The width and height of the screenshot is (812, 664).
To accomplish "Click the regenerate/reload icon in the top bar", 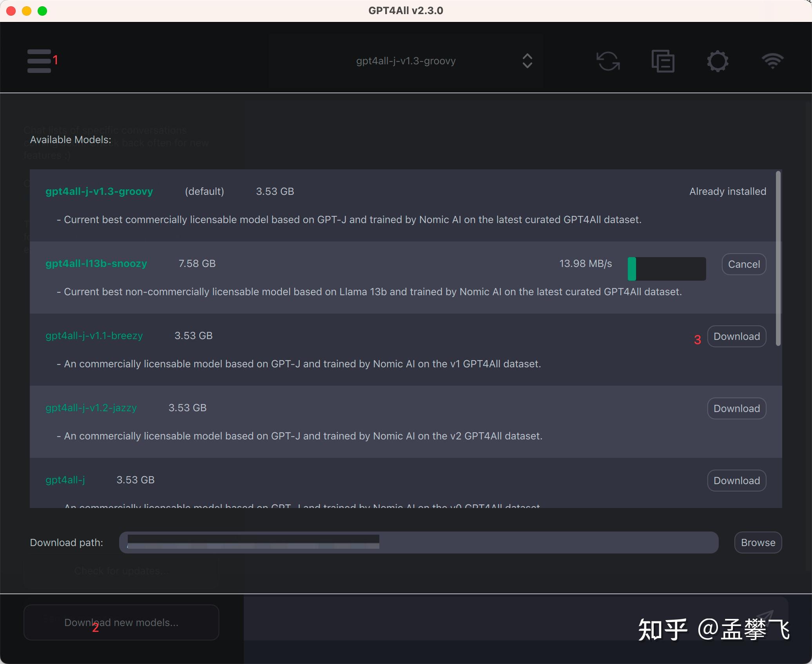I will coord(608,61).
